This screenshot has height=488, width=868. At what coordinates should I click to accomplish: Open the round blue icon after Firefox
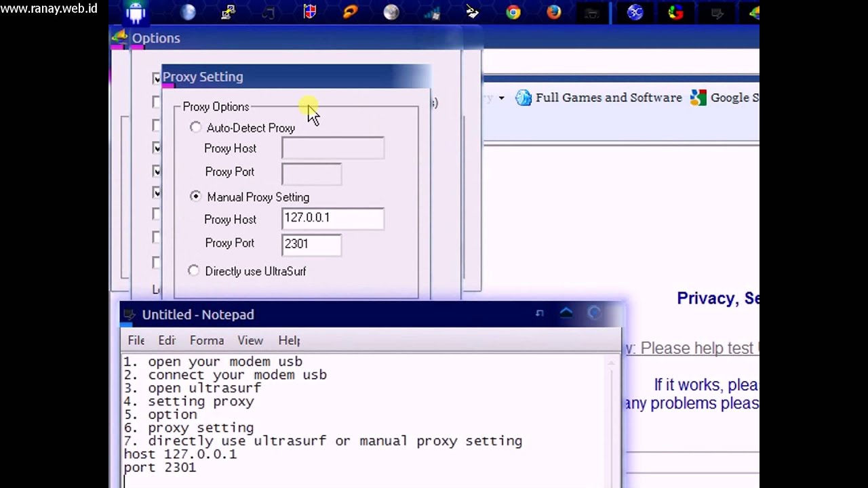point(635,12)
